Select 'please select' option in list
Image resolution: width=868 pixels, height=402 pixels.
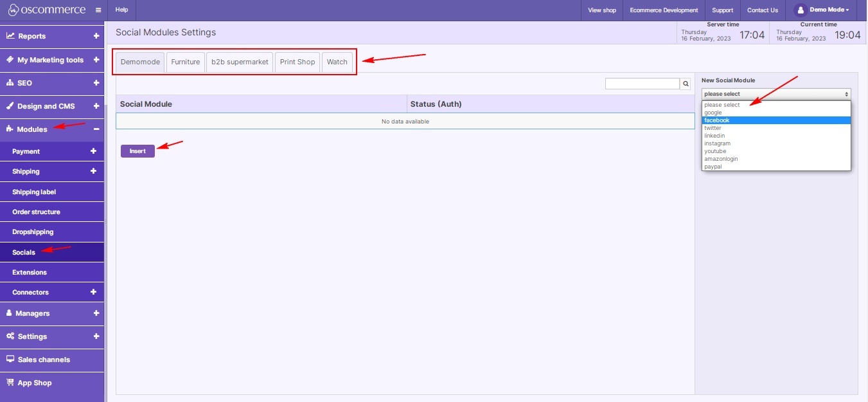coord(776,105)
